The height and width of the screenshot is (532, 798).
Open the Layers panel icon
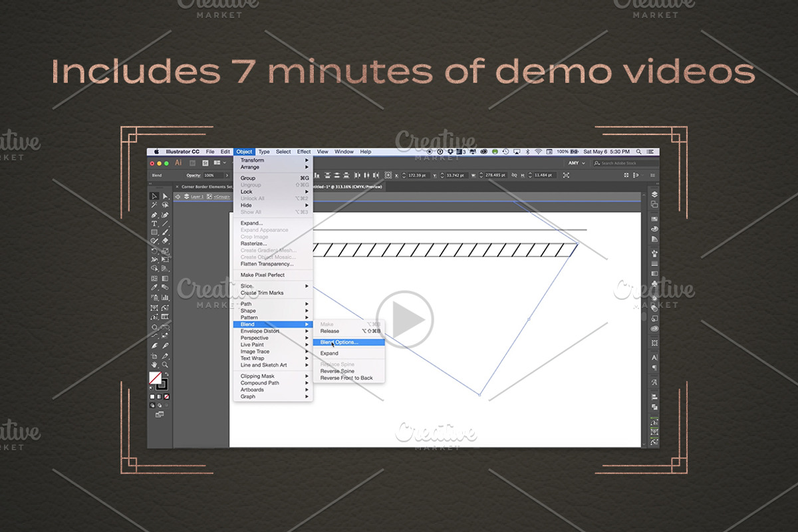coord(654,195)
